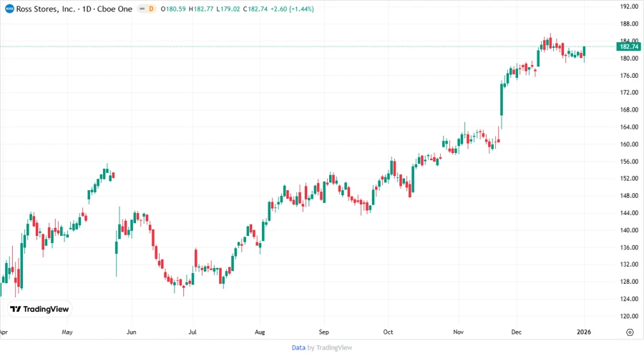Viewport: 644px width, 356px height.
Task: Click the Nov label on time axis
Action: tap(459, 332)
